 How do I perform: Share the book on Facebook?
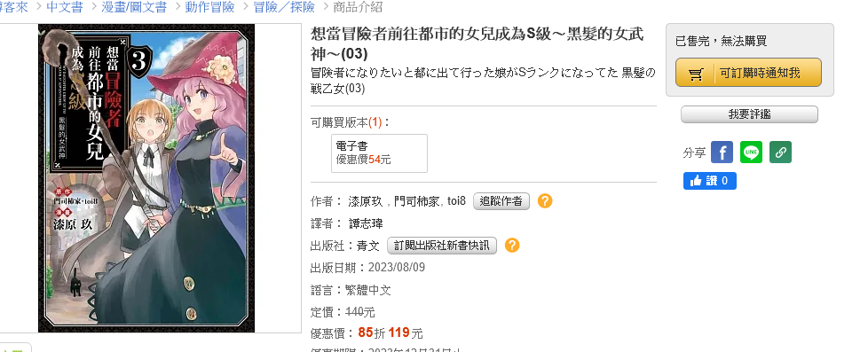722,153
